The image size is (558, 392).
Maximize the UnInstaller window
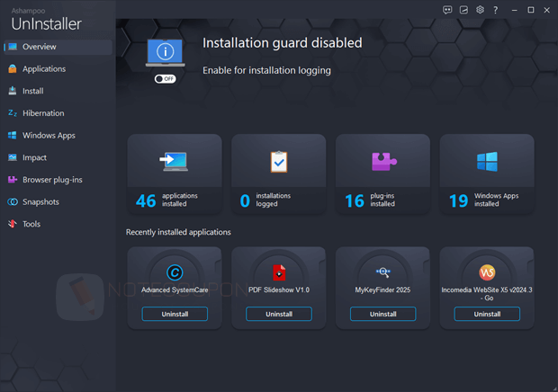[x=531, y=10]
